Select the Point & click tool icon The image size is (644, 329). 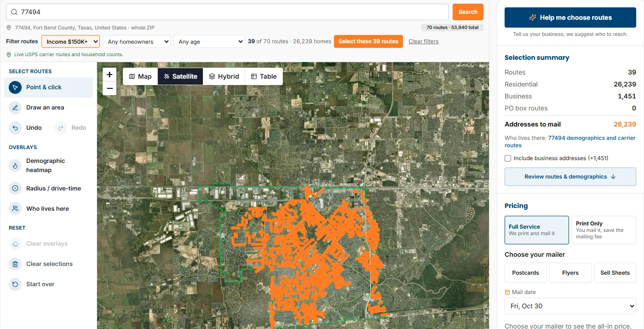pos(15,87)
